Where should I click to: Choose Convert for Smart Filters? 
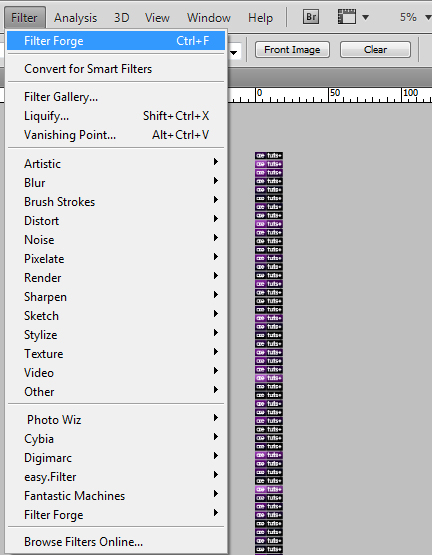116,69
